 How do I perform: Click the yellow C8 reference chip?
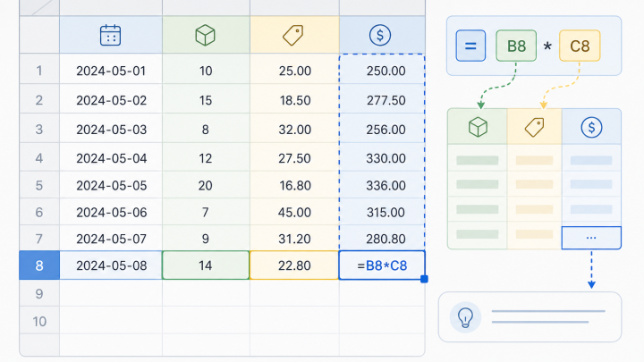pyautogui.click(x=580, y=46)
